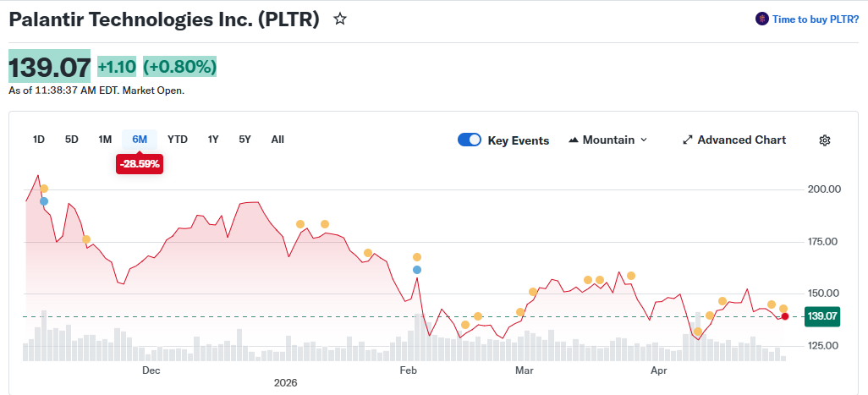Viewport: 868px width, 395px height.
Task: Click the Mountain chart type icon
Action: (574, 140)
